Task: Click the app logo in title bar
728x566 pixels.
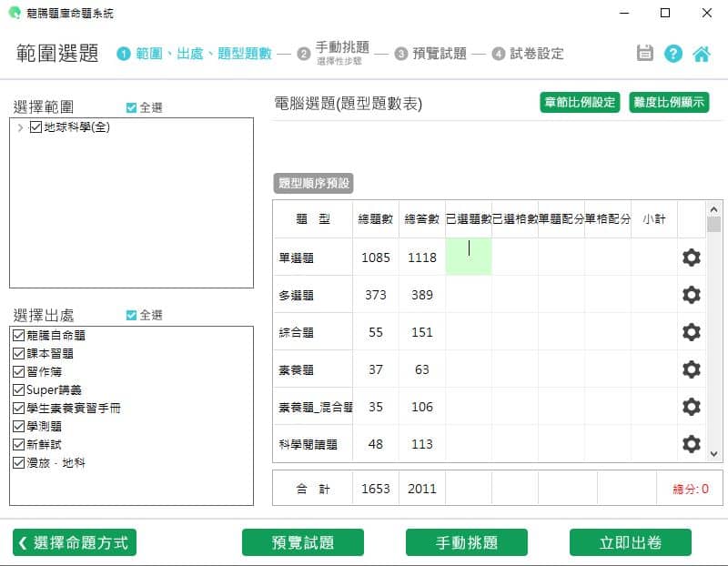Action: pos(15,13)
